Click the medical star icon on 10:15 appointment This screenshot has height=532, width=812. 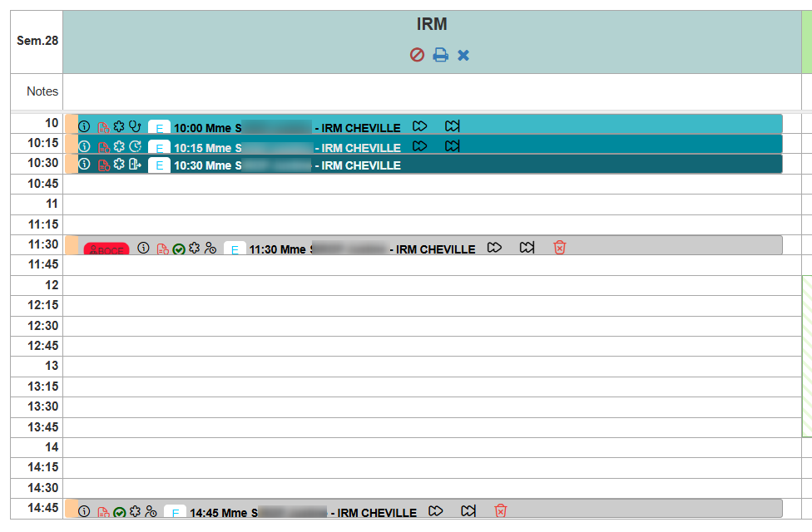click(119, 146)
